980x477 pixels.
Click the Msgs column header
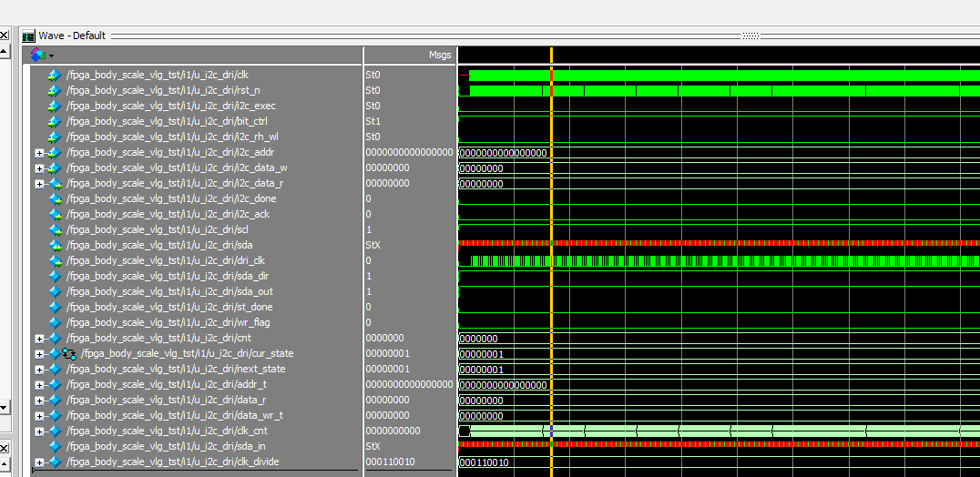click(439, 55)
